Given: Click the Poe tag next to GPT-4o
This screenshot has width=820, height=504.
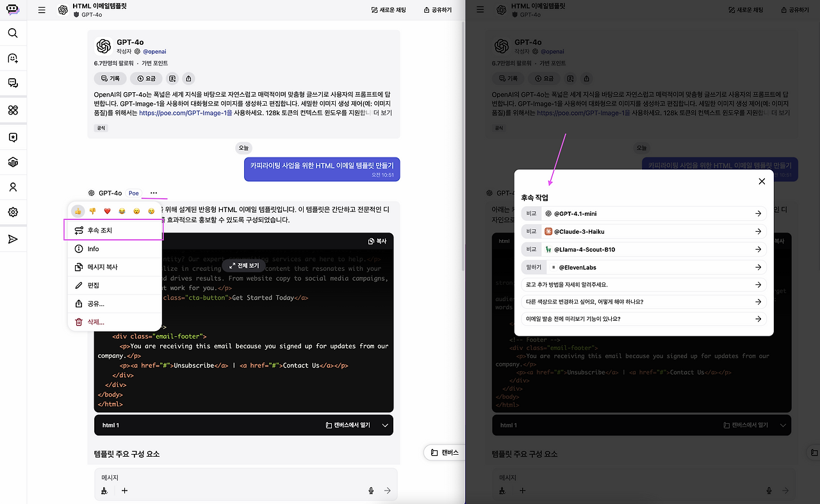Looking at the screenshot, I should [133, 193].
